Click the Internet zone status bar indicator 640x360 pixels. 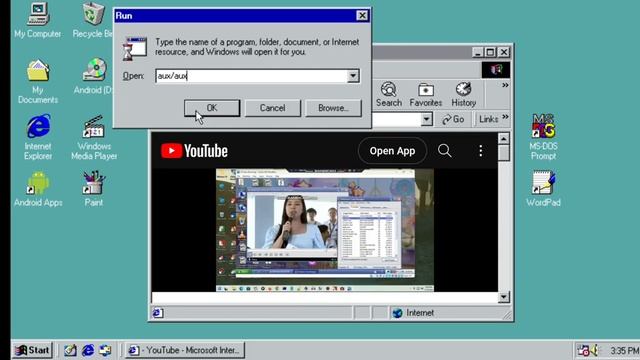pos(413,313)
